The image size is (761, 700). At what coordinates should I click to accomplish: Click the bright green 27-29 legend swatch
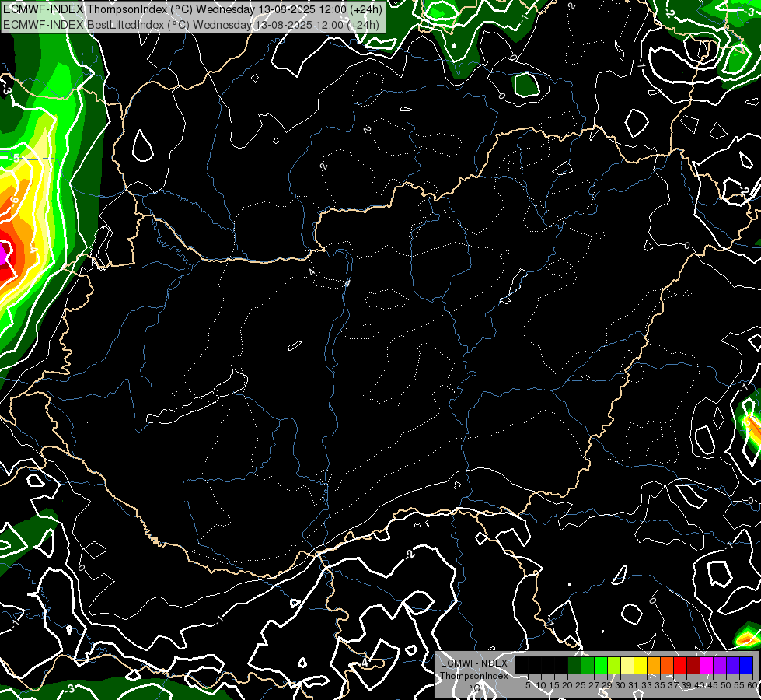coord(601,666)
